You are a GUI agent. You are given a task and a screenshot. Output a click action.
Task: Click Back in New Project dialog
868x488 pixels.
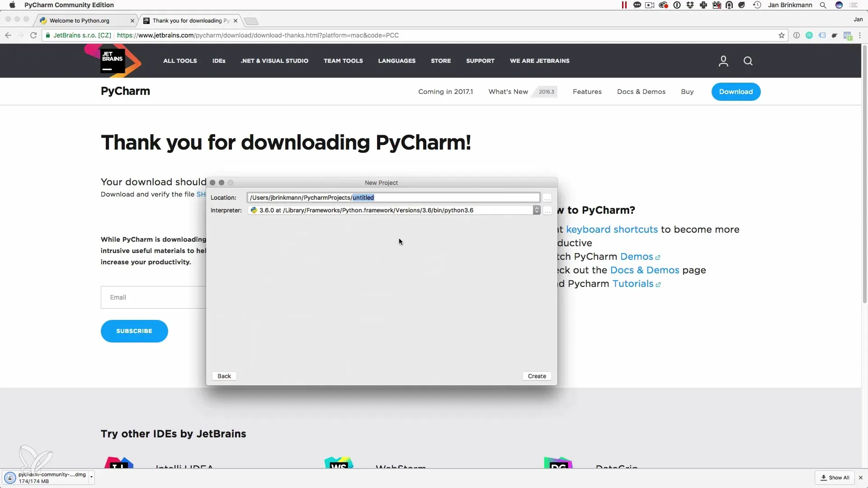(224, 376)
